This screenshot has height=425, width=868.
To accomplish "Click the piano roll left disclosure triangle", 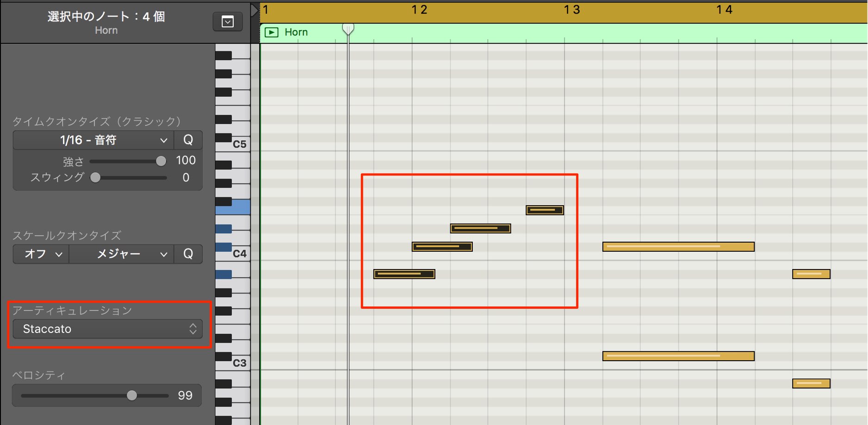I will point(254,10).
